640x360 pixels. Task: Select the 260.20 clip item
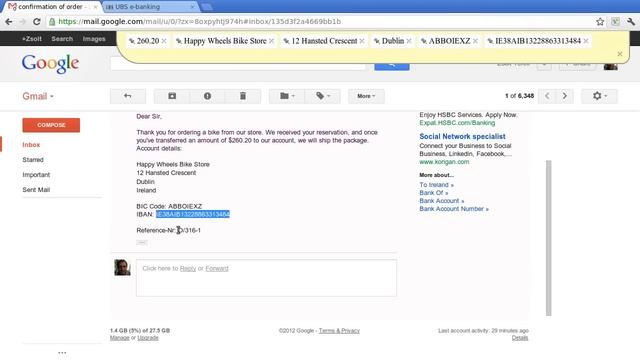pyautogui.click(x=148, y=41)
